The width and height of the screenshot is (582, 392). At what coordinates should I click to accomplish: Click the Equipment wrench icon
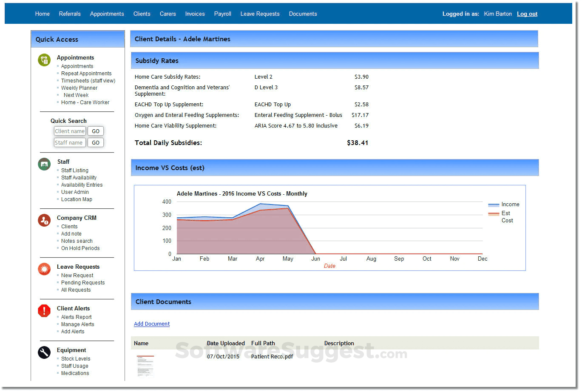[x=44, y=352]
